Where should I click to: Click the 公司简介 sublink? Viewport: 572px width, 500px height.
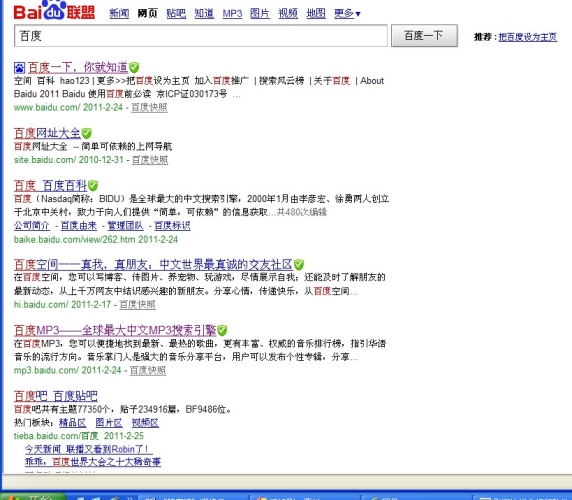[32, 225]
